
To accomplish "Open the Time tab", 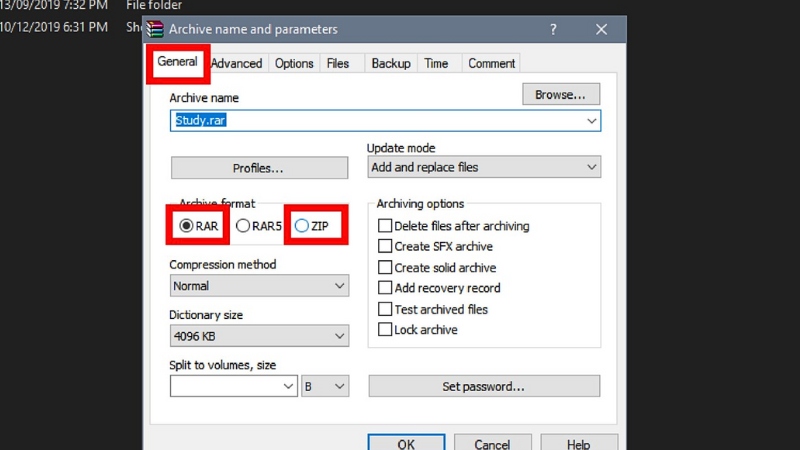I will coord(436,63).
